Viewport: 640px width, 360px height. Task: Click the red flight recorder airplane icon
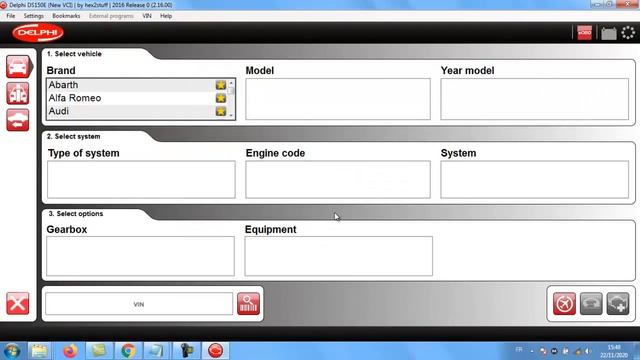coord(564,304)
